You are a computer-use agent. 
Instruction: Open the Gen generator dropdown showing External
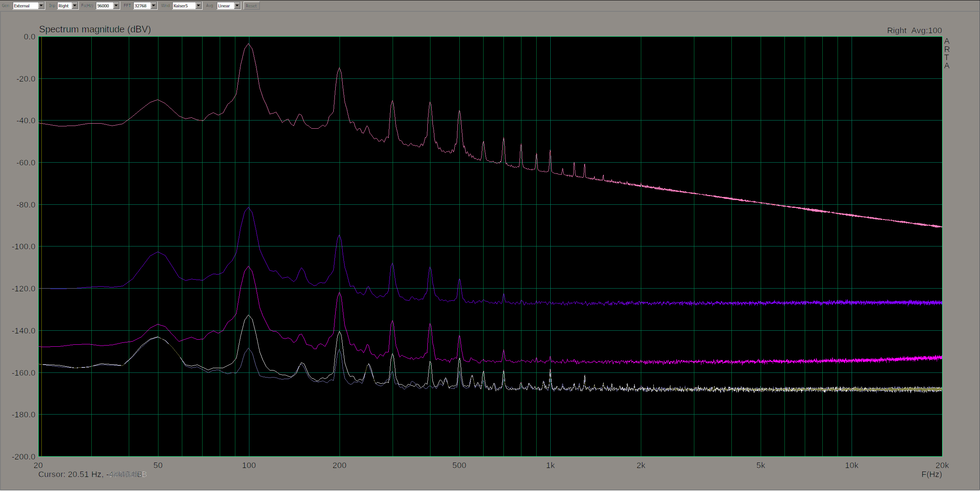tap(29, 6)
